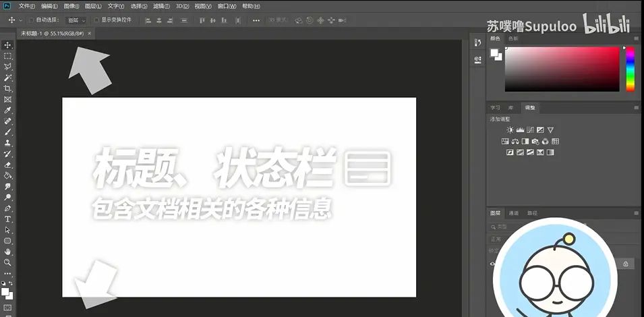Open the 图像(I) menu
Viewport: 644px width, 317px height.
[71, 6]
